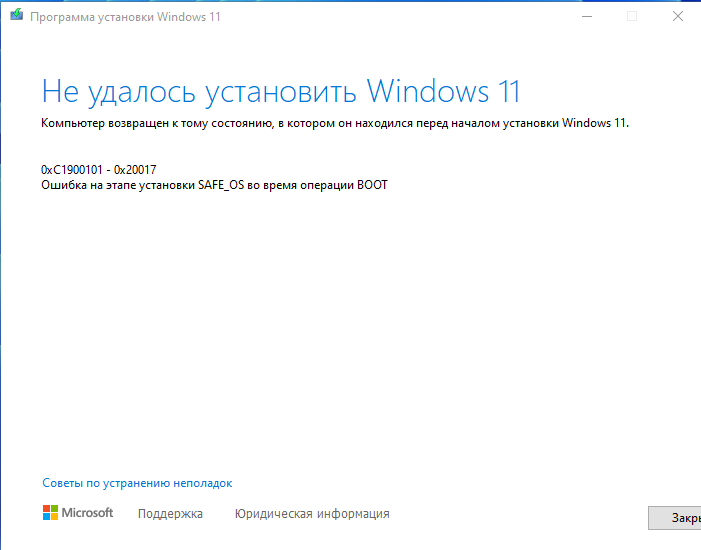Click the error code 0xC1900101 - 0x20017
This screenshot has height=550, width=701.
[x=99, y=170]
